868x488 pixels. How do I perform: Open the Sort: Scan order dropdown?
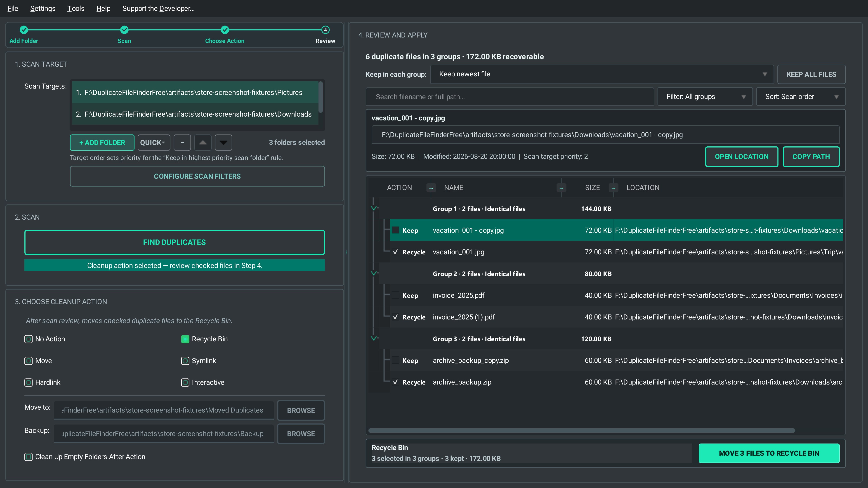801,97
